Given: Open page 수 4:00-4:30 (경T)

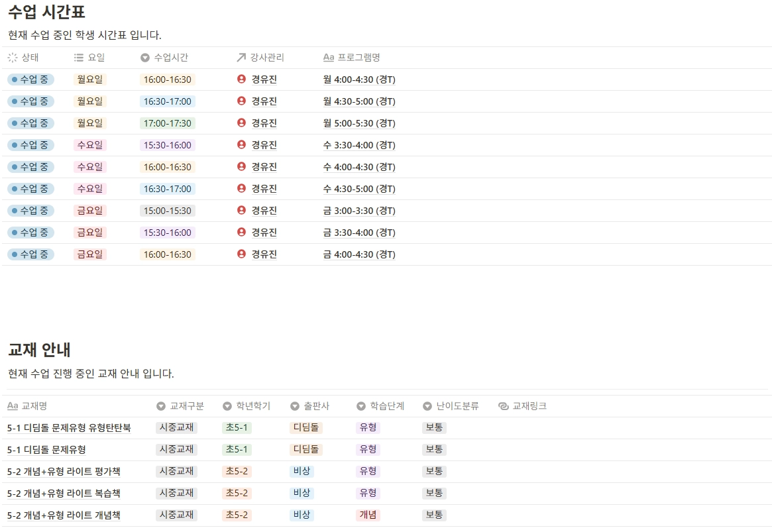Looking at the screenshot, I should (x=359, y=167).
